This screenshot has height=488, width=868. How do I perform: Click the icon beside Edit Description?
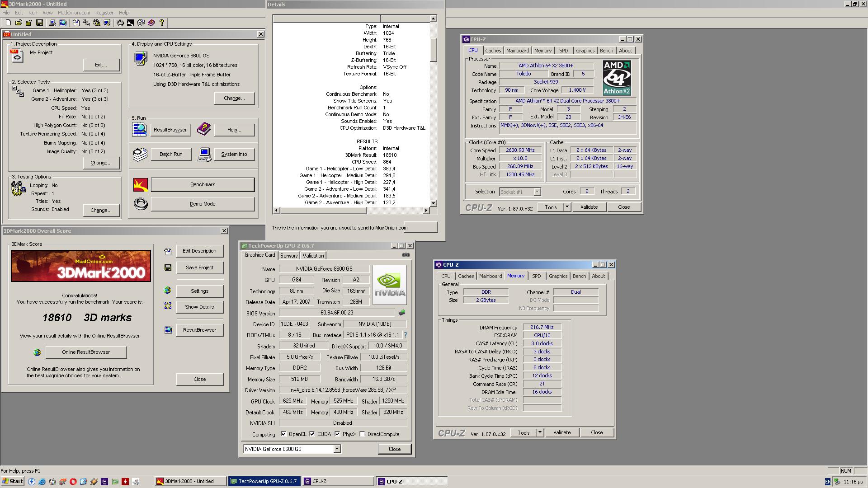[x=168, y=251]
